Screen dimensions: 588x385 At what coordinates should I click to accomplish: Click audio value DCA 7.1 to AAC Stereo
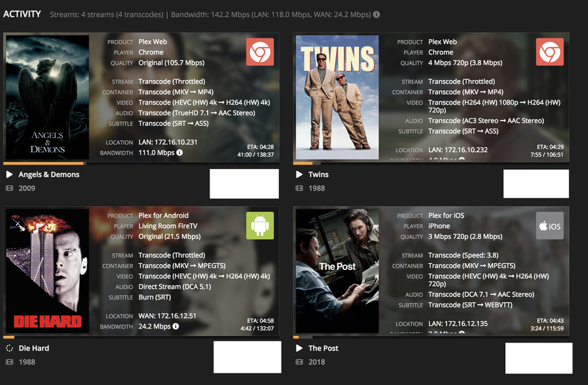pos(481,295)
